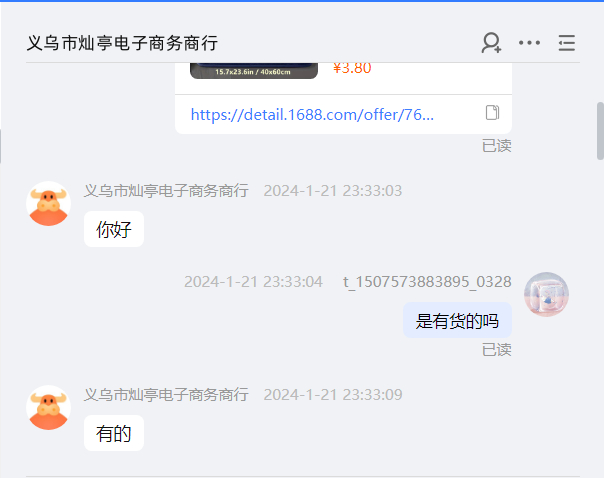Click the product thumbnail image 40x60cm

254,71
